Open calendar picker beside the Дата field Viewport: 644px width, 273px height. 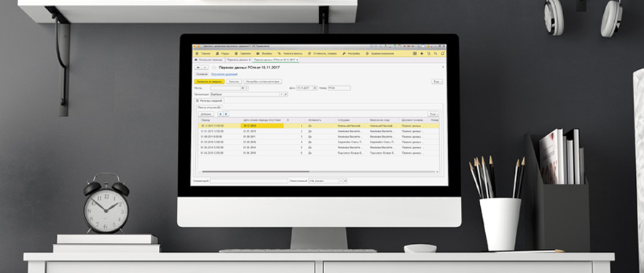[315, 88]
